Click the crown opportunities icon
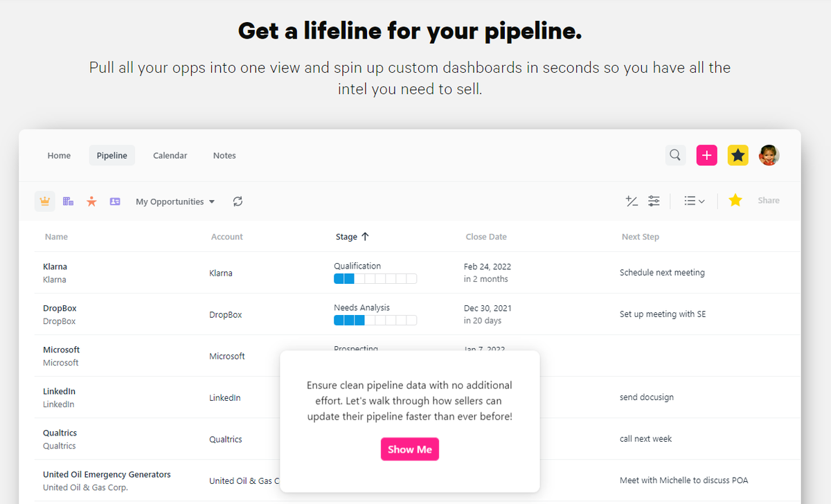Viewport: 831px width, 504px height. (x=45, y=201)
